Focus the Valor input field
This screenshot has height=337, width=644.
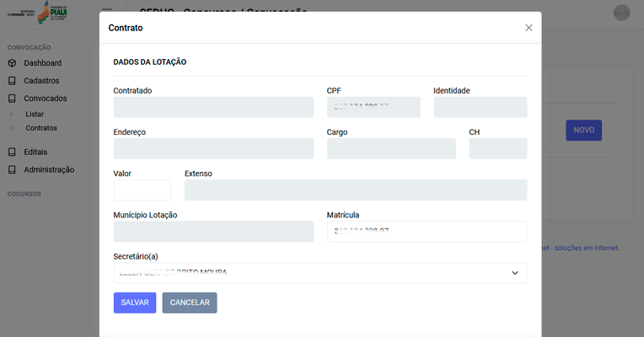(142, 190)
